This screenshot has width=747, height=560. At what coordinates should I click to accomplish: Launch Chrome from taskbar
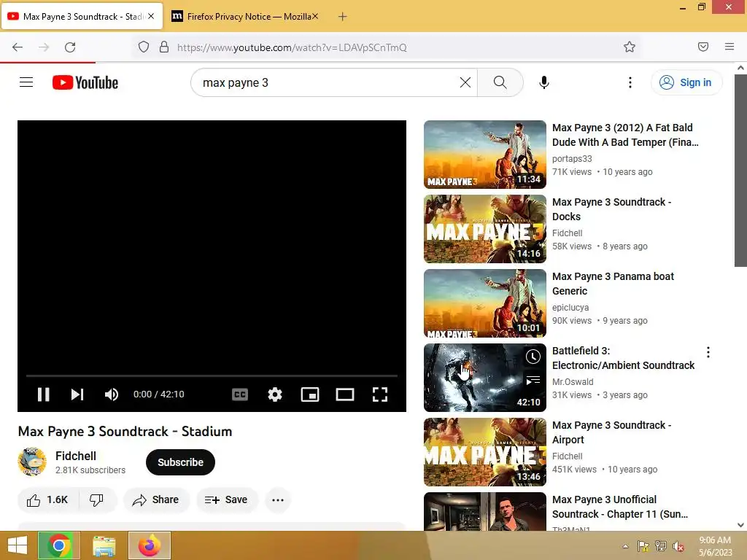click(59, 545)
